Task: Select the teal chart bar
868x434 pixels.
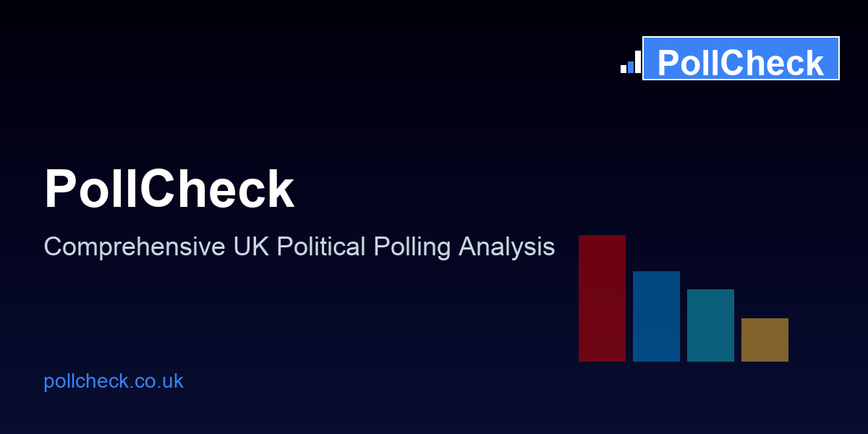Action: 710,325
